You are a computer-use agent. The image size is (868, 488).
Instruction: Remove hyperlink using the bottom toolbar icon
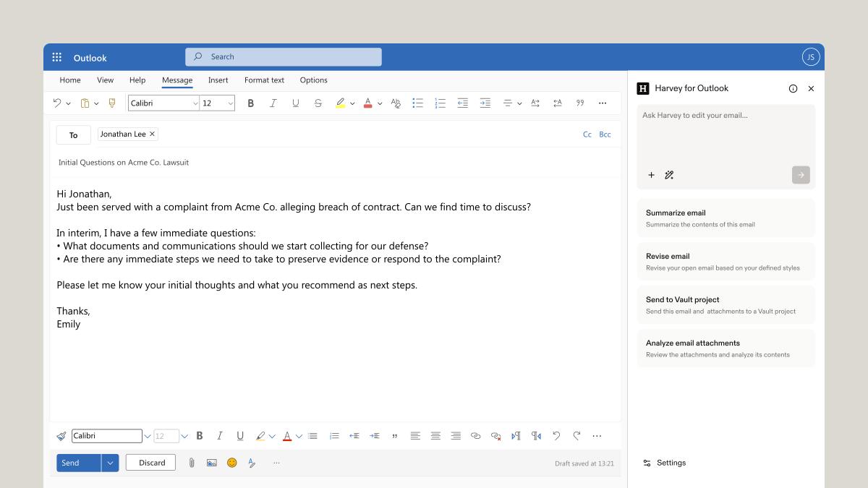[495, 436]
